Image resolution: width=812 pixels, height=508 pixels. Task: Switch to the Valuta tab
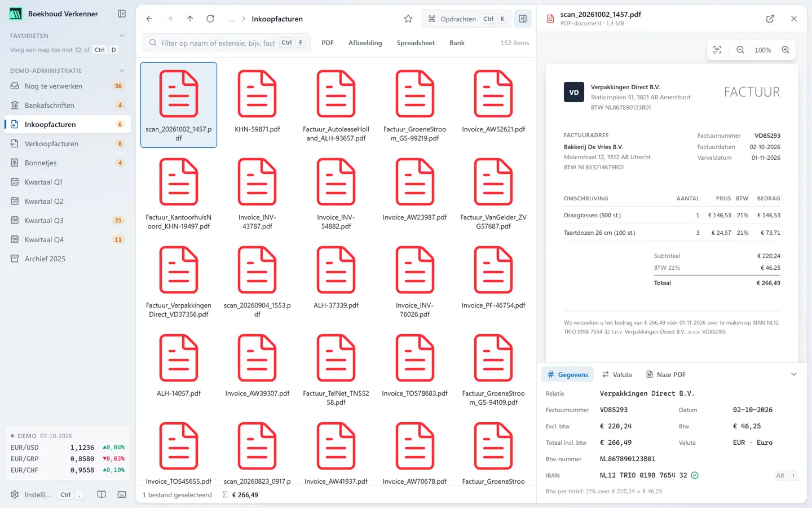tap(617, 374)
